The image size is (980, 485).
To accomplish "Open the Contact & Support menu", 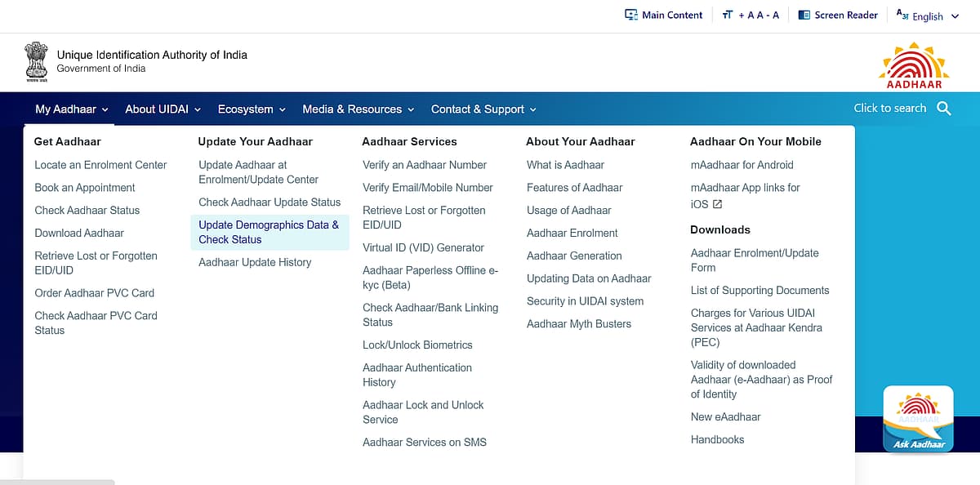I will click(x=483, y=109).
